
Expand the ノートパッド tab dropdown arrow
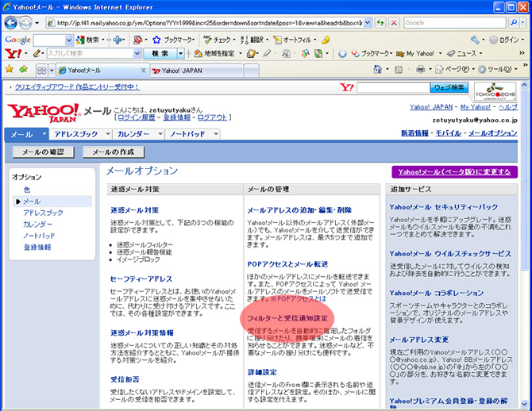click(x=216, y=134)
